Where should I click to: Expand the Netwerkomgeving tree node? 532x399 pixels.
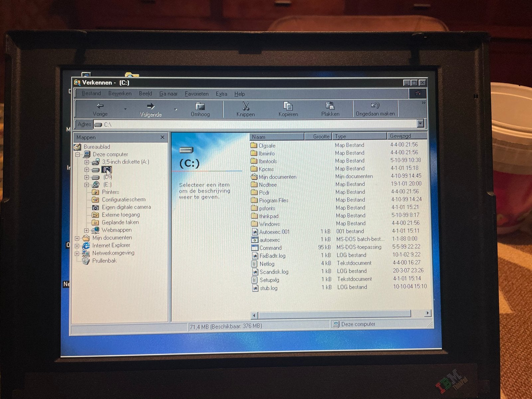77,254
